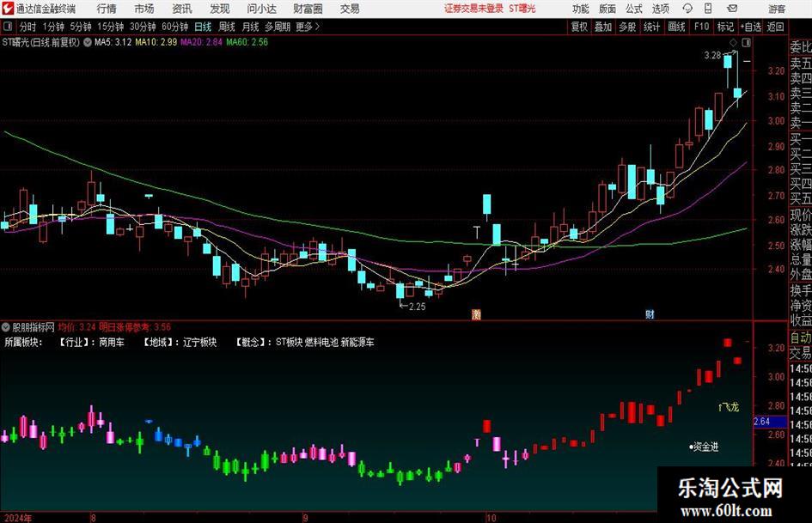Viewport: 812px width, 523px height.
Task: Click the 3.28 high price label
Action: 712,56
